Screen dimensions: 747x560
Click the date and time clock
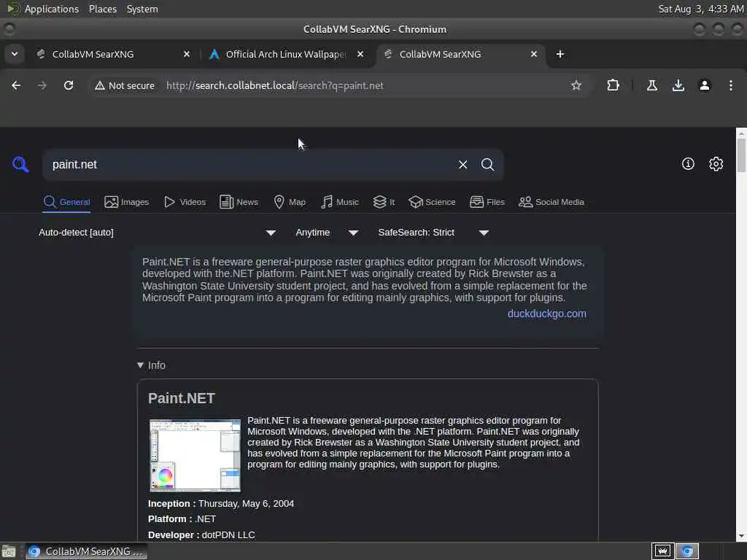tap(701, 9)
